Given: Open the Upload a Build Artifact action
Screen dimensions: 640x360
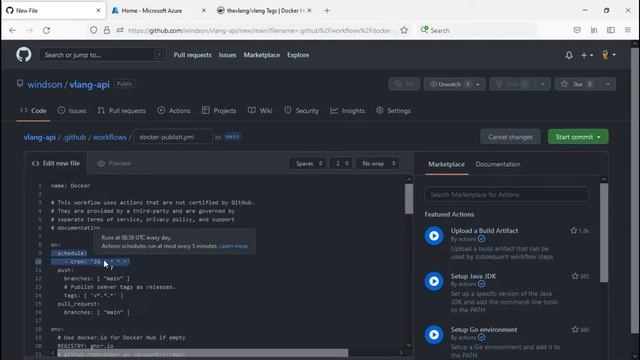Looking at the screenshot, I should coord(484,231).
